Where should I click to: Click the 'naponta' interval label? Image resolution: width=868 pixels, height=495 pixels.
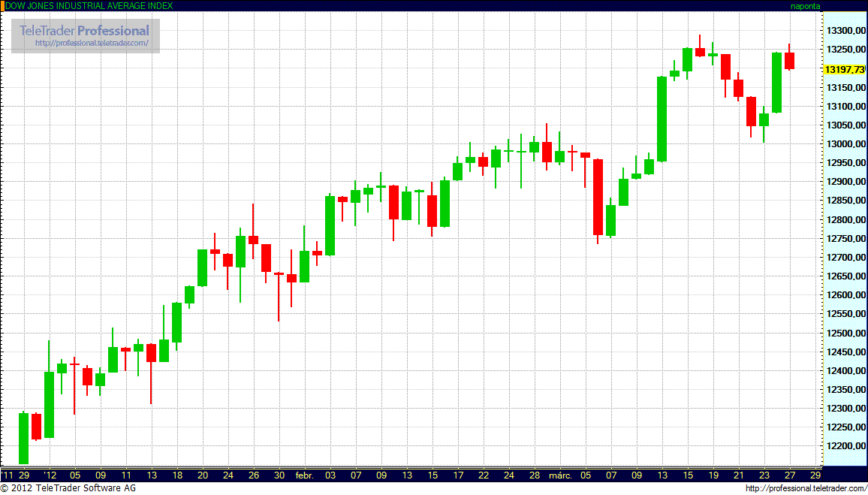(x=806, y=6)
